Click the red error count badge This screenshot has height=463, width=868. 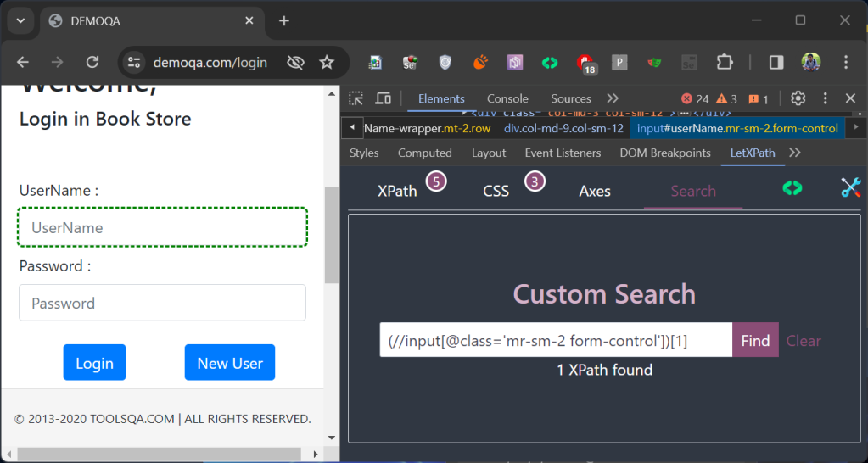pos(695,99)
